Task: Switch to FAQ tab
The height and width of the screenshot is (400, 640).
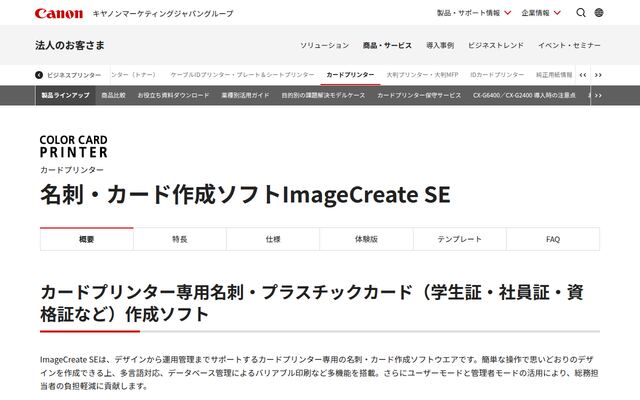Action: pyautogui.click(x=553, y=239)
